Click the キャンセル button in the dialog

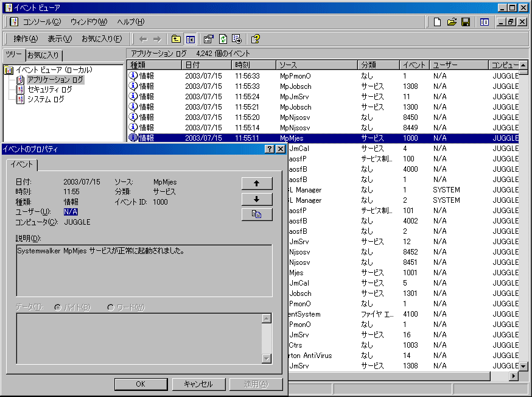(197, 384)
